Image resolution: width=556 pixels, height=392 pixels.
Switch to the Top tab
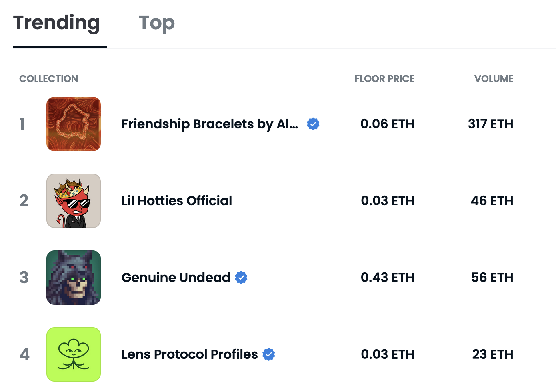tap(157, 23)
